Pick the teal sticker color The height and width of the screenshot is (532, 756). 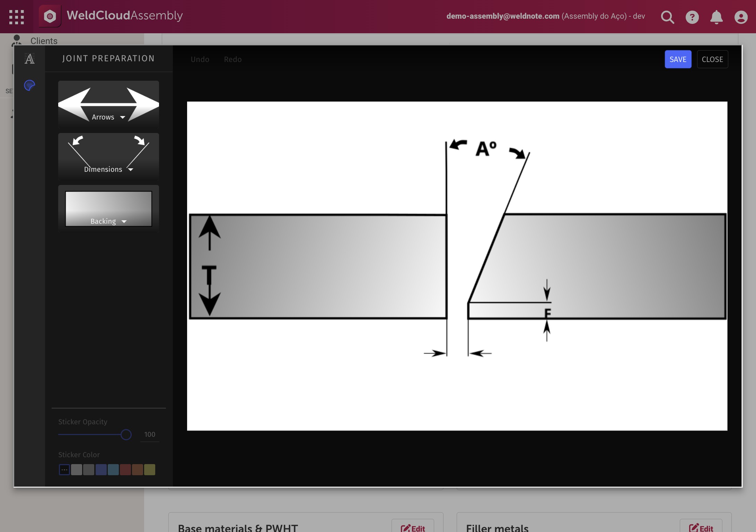(x=113, y=470)
